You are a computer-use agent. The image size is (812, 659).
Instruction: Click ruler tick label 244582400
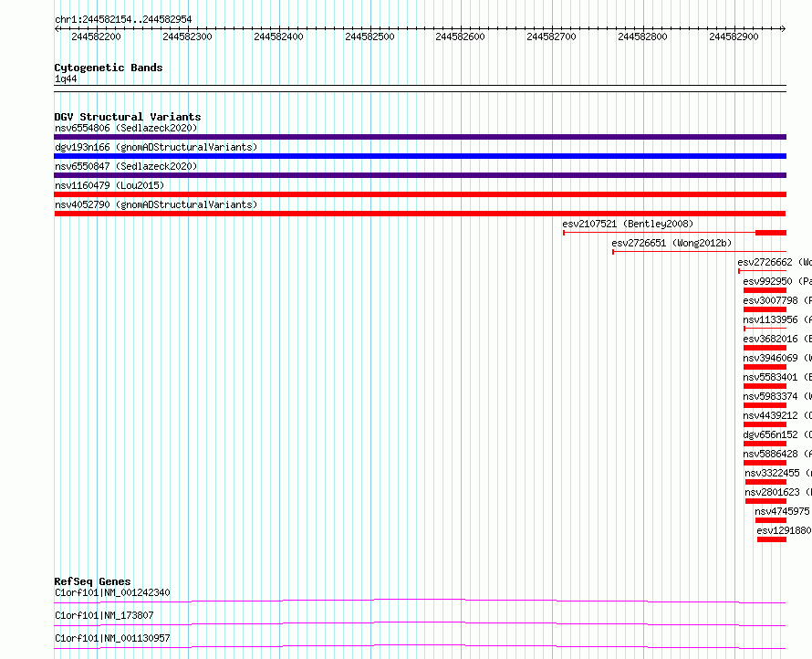278,37
